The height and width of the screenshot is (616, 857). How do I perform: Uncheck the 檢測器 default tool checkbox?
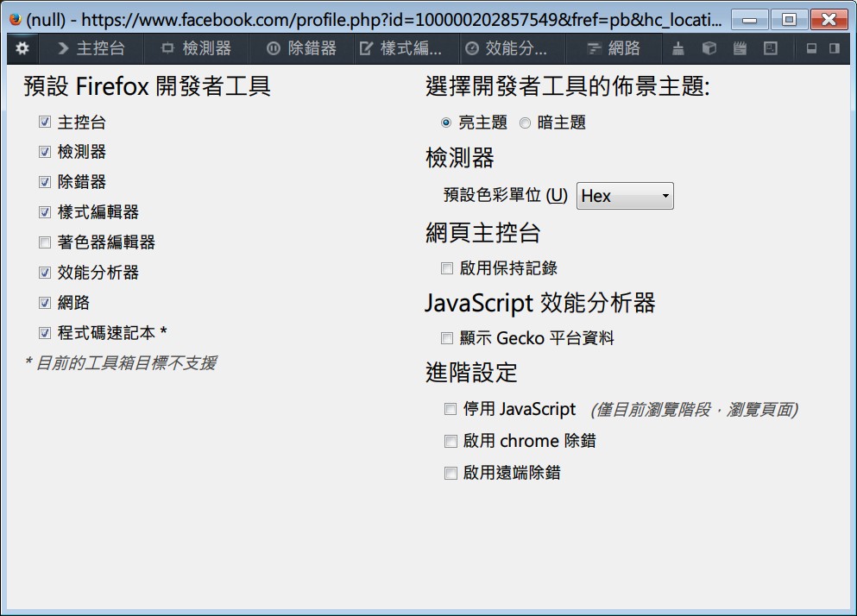click(x=45, y=152)
